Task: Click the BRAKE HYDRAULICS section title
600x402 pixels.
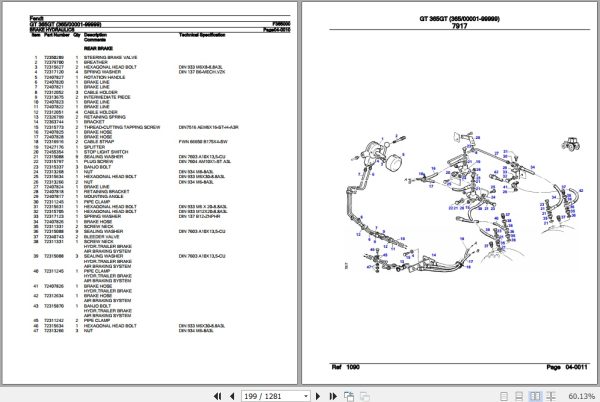Action: click(52, 30)
